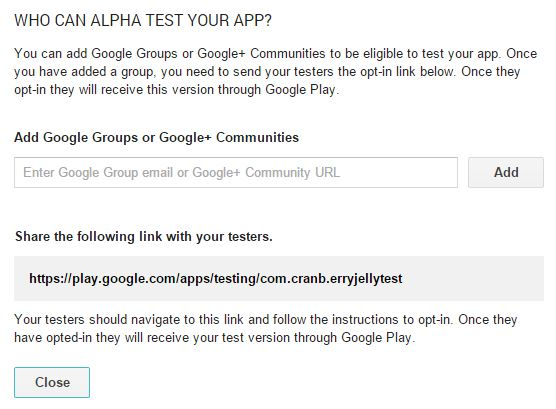Click the Add button
556x409 pixels.
coord(506,172)
